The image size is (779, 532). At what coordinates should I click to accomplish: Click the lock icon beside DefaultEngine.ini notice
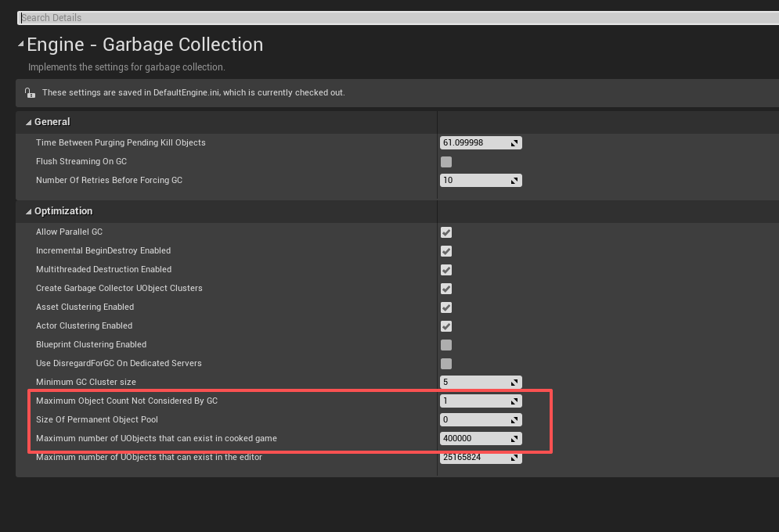tap(30, 92)
